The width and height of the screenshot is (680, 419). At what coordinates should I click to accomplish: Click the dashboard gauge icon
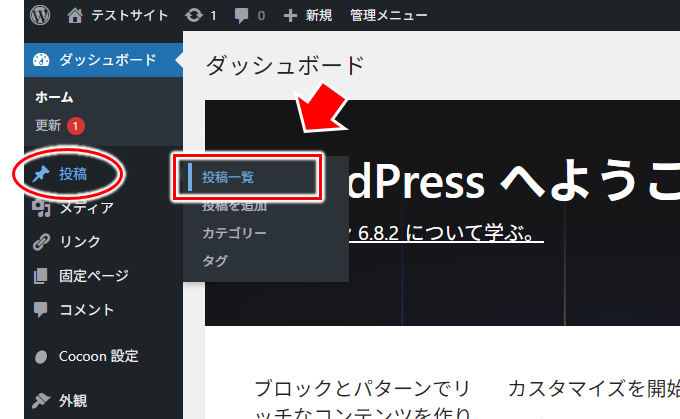[42, 60]
